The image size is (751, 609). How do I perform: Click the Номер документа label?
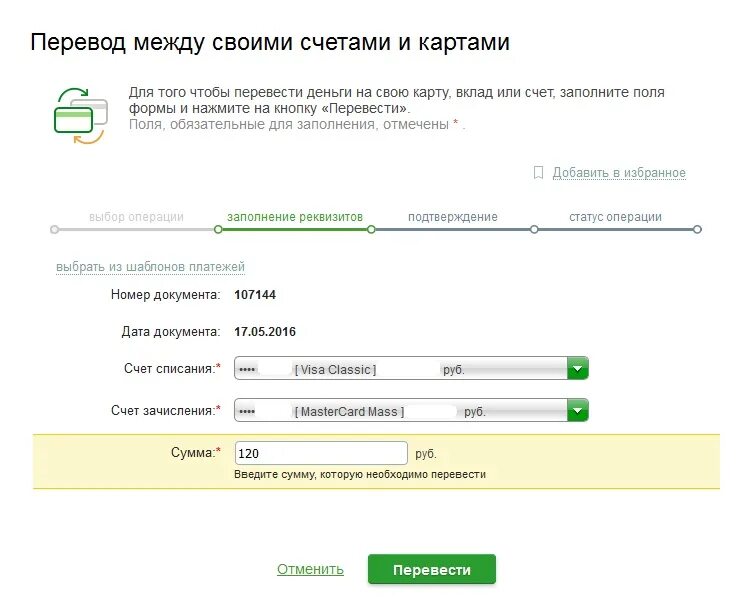165,294
